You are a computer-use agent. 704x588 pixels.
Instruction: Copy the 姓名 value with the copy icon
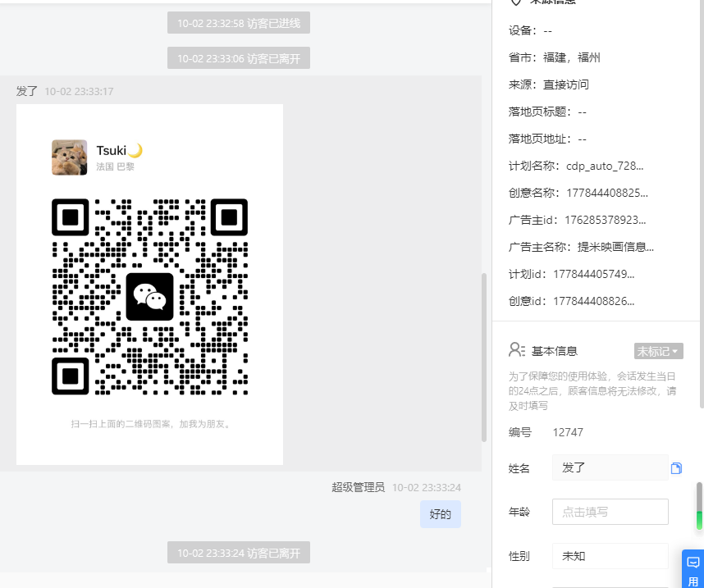coord(676,468)
